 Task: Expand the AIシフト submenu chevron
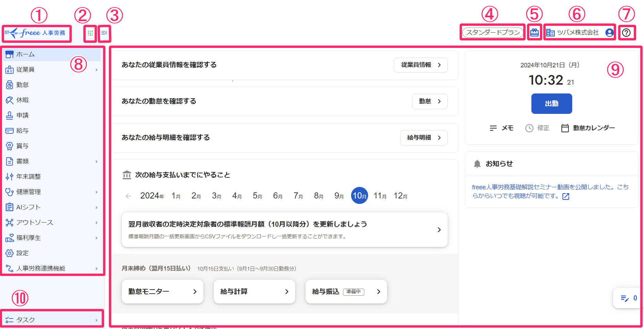(97, 207)
